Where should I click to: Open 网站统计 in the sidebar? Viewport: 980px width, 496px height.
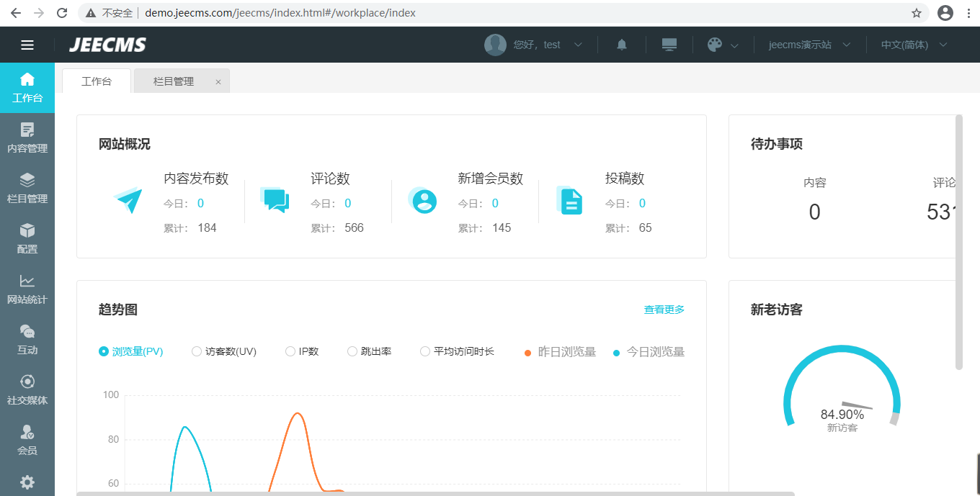pyautogui.click(x=27, y=289)
